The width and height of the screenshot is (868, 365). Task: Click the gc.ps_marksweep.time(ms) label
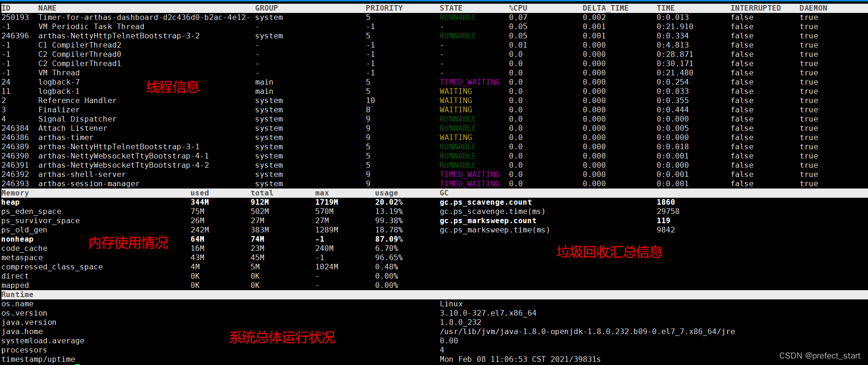tap(495, 230)
